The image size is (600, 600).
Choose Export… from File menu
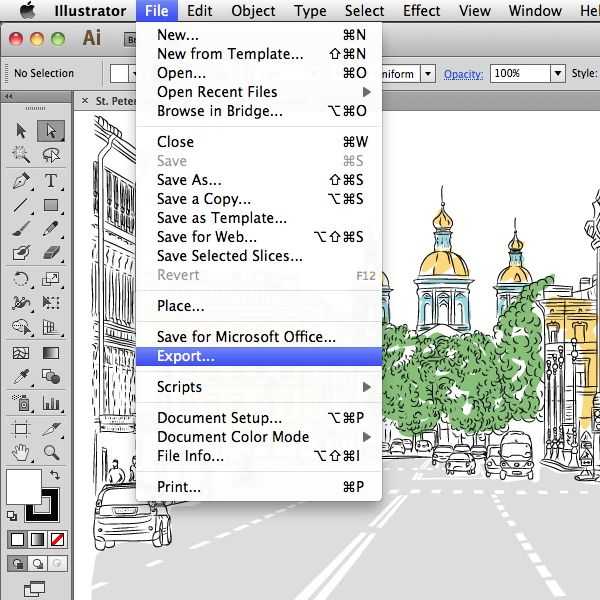(259, 356)
